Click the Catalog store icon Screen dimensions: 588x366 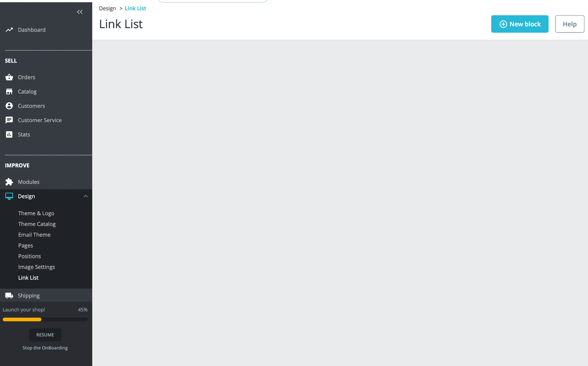(9, 91)
